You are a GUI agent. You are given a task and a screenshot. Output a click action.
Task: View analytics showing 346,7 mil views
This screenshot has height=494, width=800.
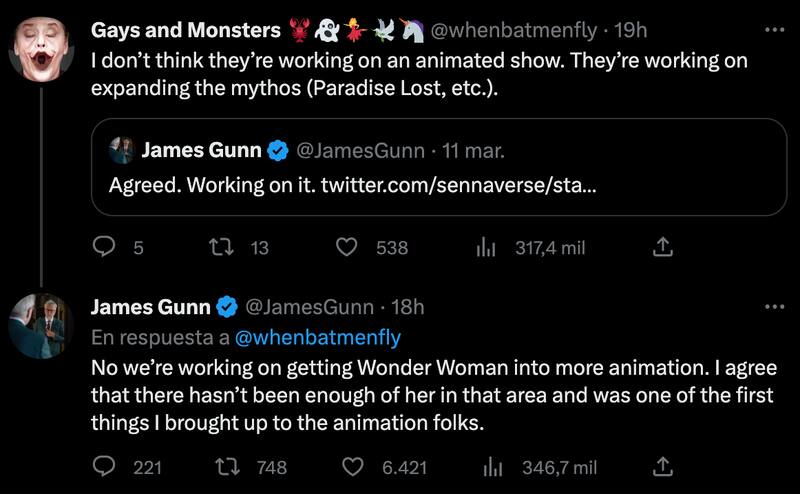[x=491, y=466]
